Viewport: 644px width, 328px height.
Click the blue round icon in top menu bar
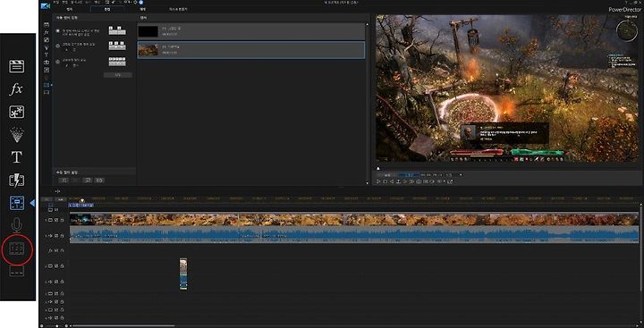(141, 2)
